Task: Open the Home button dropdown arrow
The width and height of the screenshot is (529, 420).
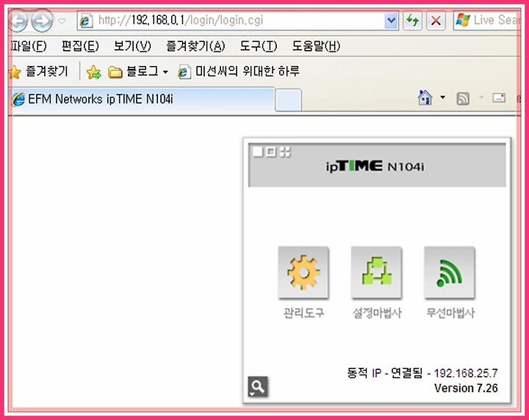Action: pyautogui.click(x=442, y=98)
